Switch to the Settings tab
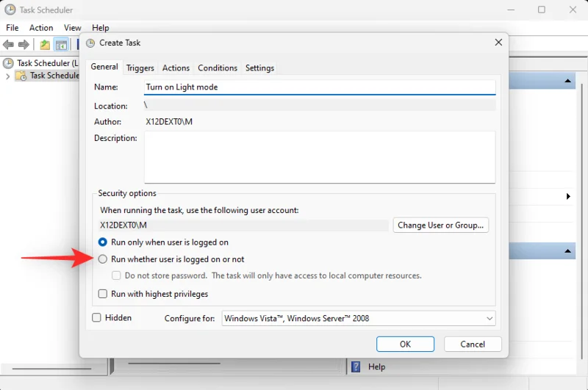The height and width of the screenshot is (390, 588). (260, 68)
